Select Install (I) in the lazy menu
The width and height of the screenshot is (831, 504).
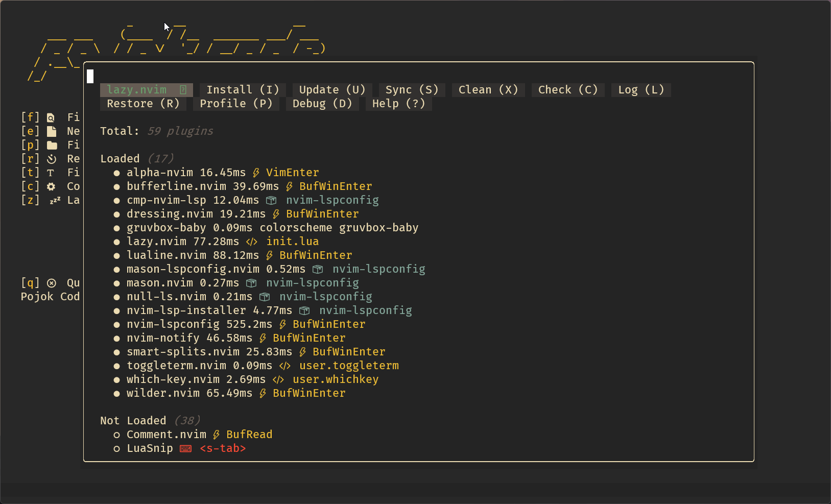pos(243,90)
